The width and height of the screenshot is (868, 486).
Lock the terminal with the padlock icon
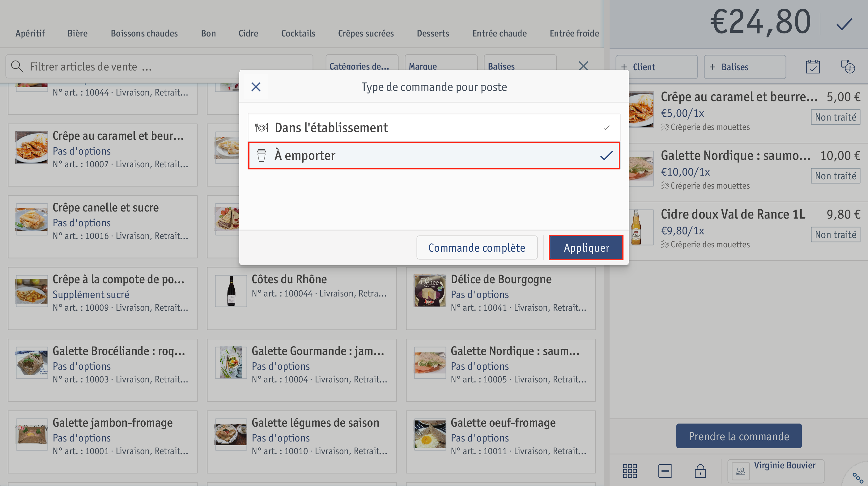(700, 471)
